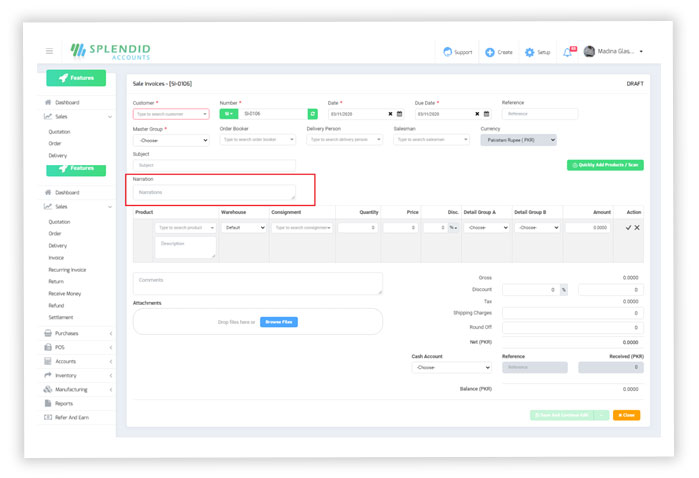Click the Reports icon in the sidebar
The height and width of the screenshot is (478, 699).
tap(48, 403)
